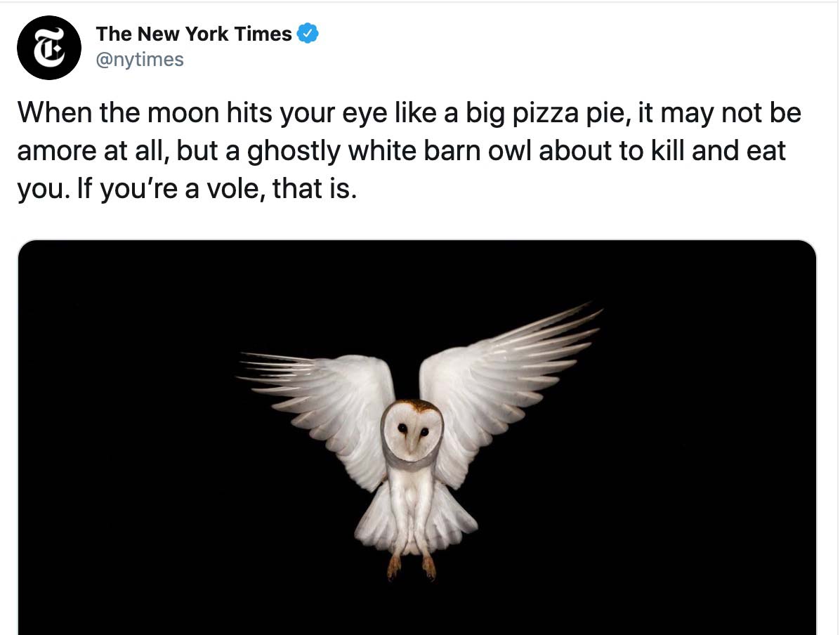Click "ghostly white barn owl" in tweet text
This screenshot has width=840, height=635.
pos(389,151)
